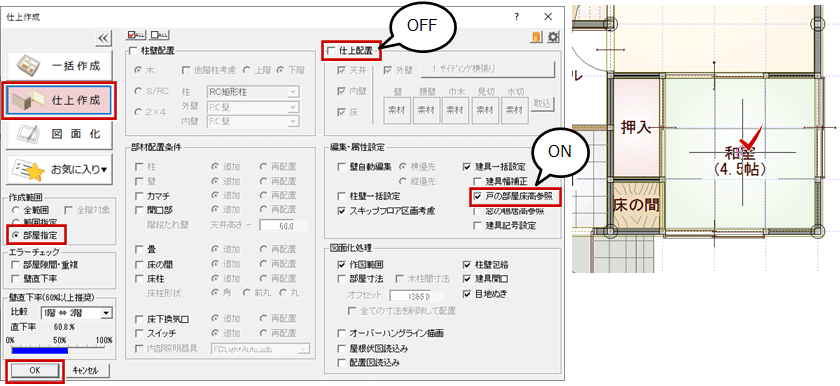840x386 pixels.
Task: Open the お気に入り favorites dropdown
Action: [x=59, y=169]
